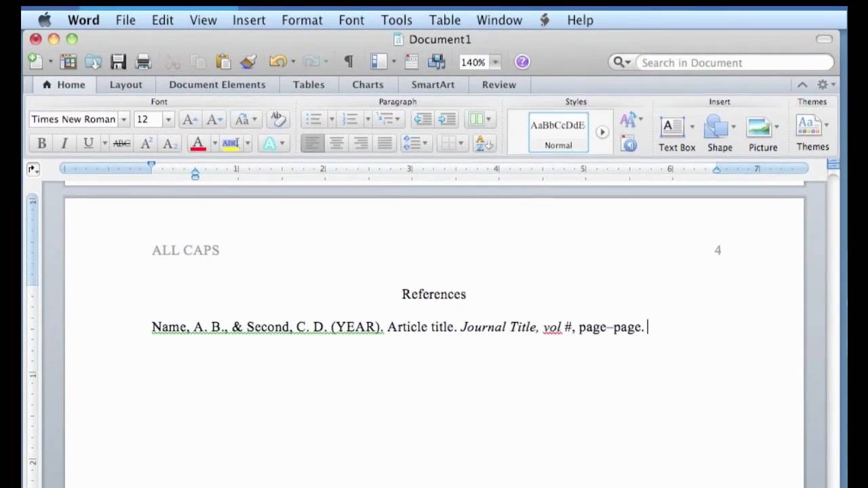Open Word Help purple question icon
Viewport: 868px width, 488px height.
coord(522,62)
